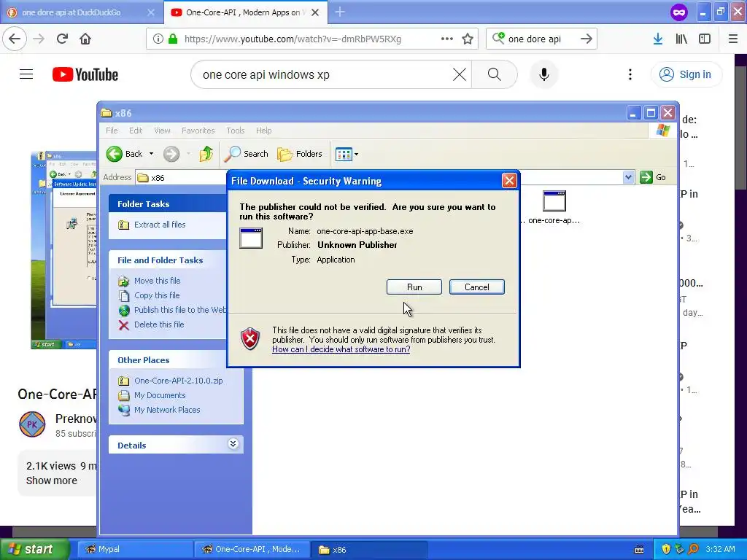
Task: Go up one folder level in Explorer
Action: pos(206,154)
